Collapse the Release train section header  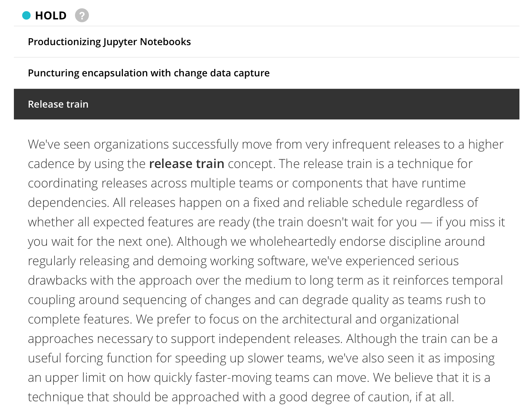[267, 104]
